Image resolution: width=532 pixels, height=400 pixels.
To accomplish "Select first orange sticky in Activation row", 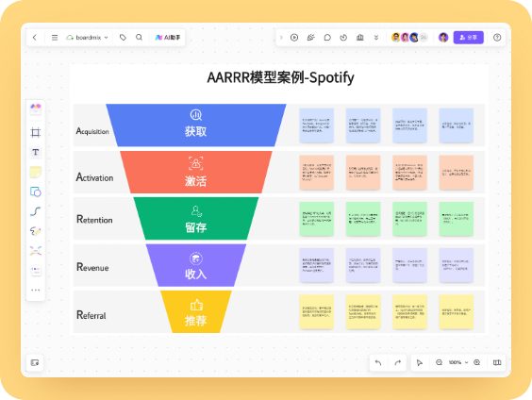I will click(x=317, y=173).
